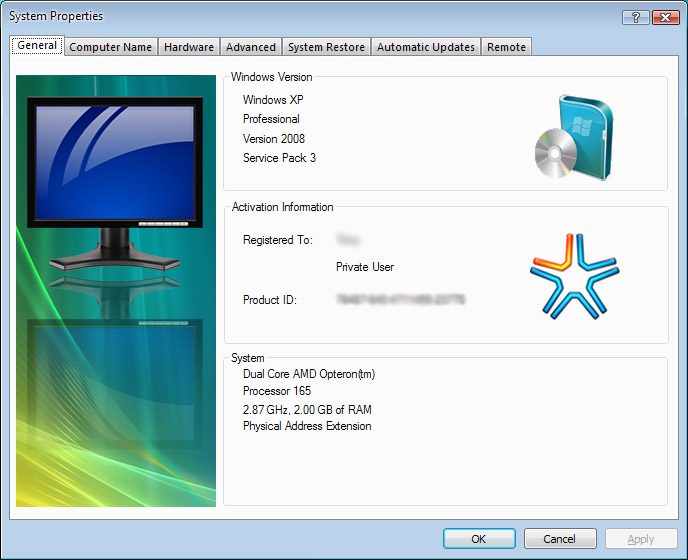The height and width of the screenshot is (560, 688).
Task: Click the Service Pack 3 text
Action: [x=279, y=158]
